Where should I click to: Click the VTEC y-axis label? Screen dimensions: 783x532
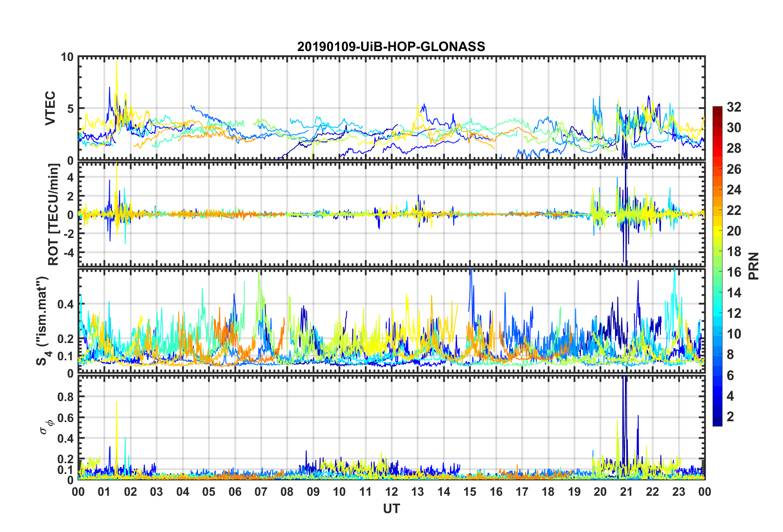tap(50, 108)
